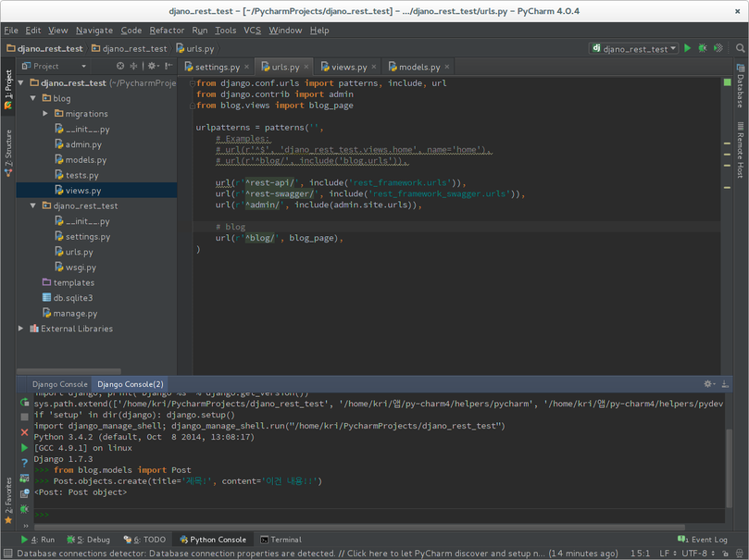749x560 pixels.
Task: Open the console history browser icon
Action: 24,493
